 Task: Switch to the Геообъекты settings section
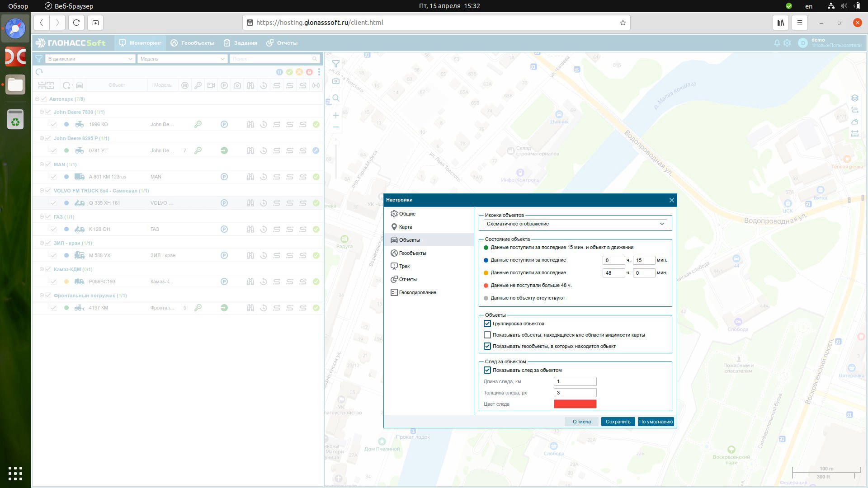pyautogui.click(x=412, y=253)
